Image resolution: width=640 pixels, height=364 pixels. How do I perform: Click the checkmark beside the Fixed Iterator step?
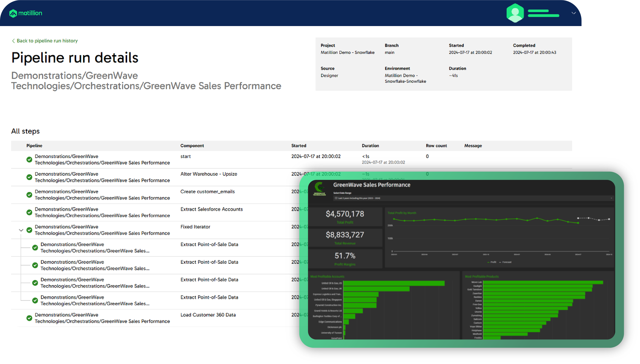click(29, 230)
